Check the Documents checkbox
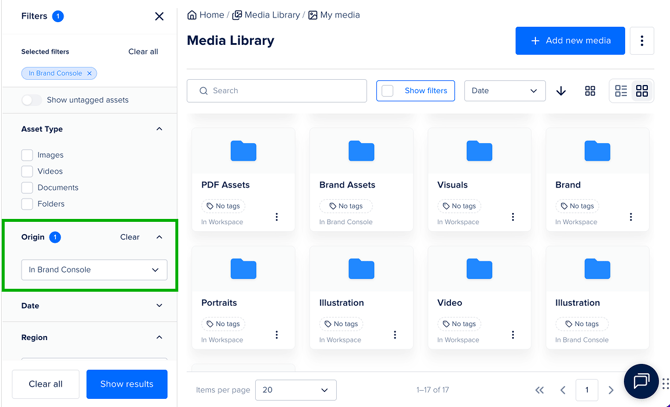The height and width of the screenshot is (407, 670). [27, 187]
